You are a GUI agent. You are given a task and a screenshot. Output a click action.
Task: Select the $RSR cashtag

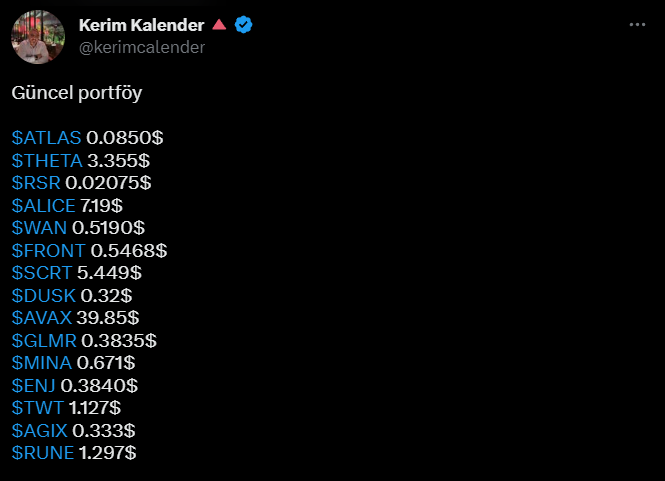(36, 182)
